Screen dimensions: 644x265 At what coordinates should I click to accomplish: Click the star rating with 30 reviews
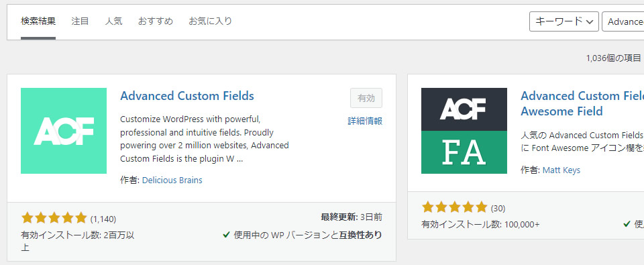click(x=454, y=207)
